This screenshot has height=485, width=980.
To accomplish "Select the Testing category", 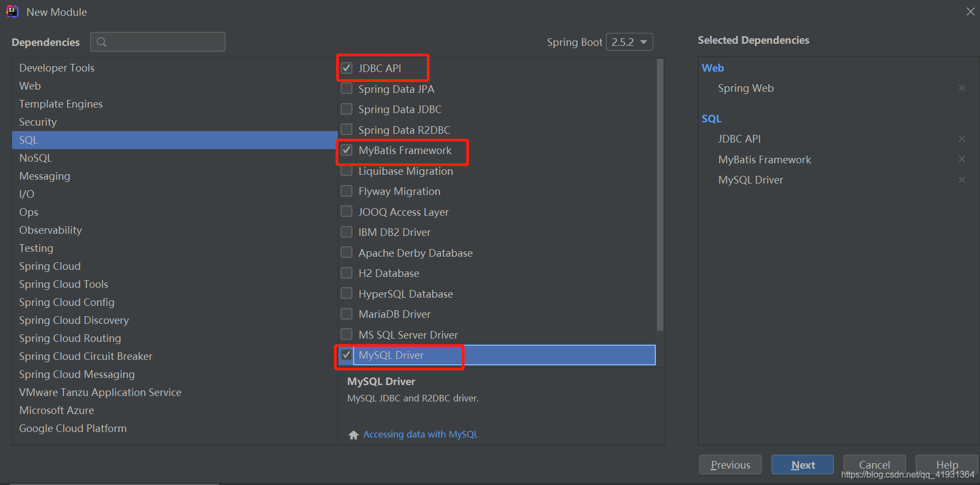I will (174, 248).
